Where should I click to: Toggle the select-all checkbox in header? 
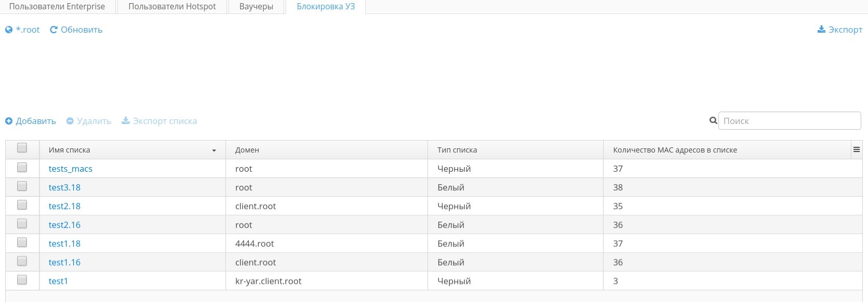22,148
